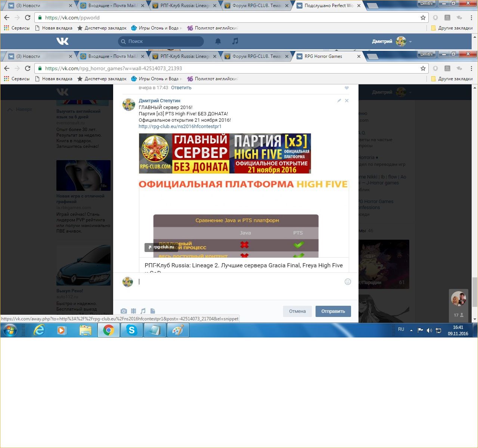The height and width of the screenshot is (448, 478).
Task: Open File Explorer from the taskbar
Action: click(85, 330)
